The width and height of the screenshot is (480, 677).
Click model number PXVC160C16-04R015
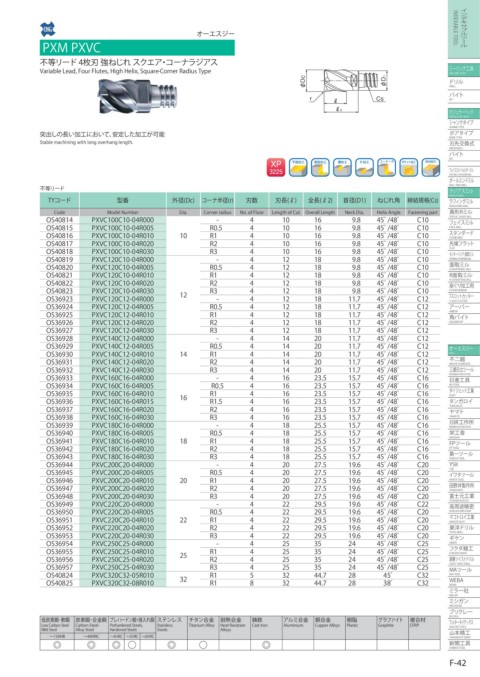pyautogui.click(x=123, y=402)
